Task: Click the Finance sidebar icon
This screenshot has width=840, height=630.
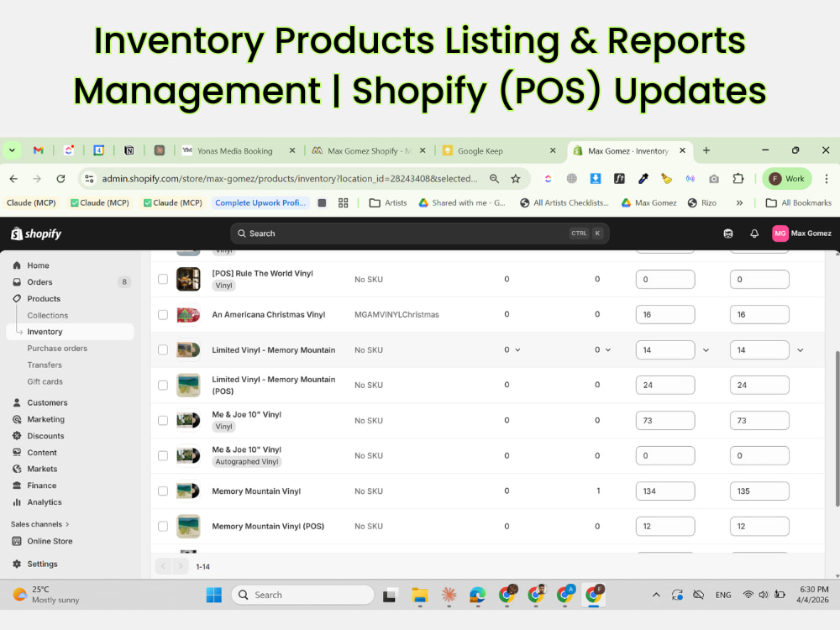Action: (x=17, y=486)
